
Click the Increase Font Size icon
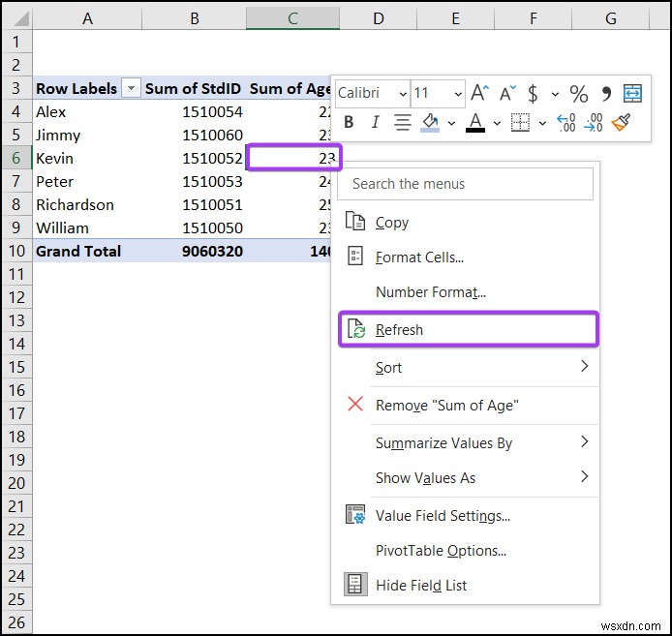pos(480,94)
